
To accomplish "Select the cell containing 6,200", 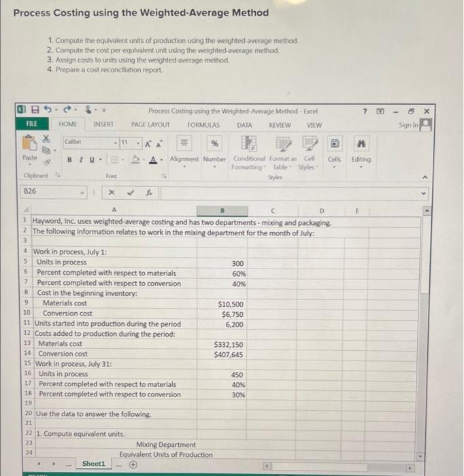I will (x=222, y=324).
